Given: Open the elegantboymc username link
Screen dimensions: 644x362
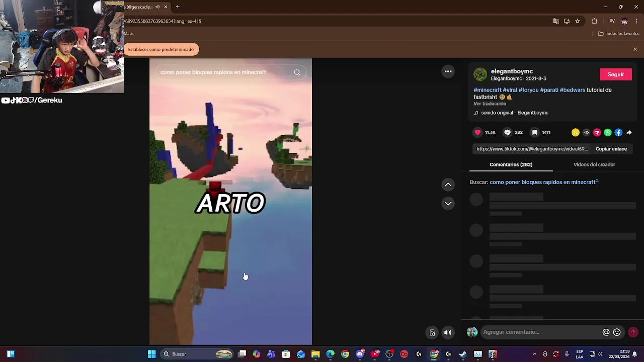Looking at the screenshot, I should coord(512,71).
